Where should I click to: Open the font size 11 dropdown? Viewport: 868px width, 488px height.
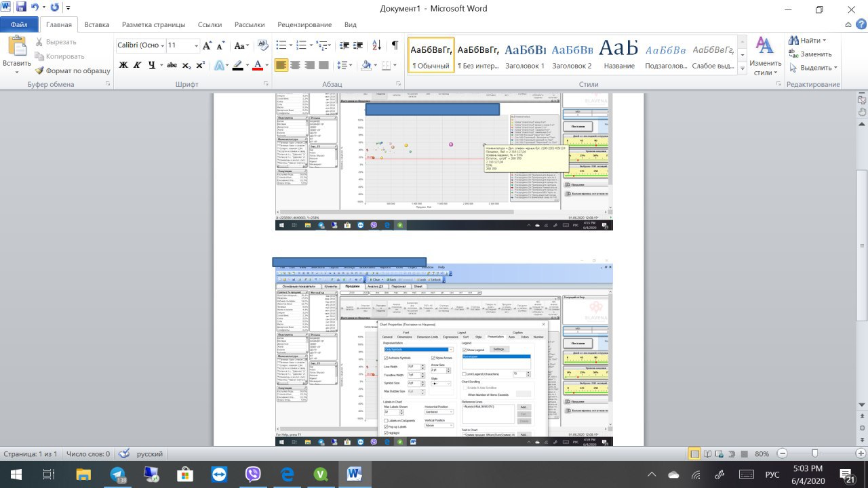(196, 46)
